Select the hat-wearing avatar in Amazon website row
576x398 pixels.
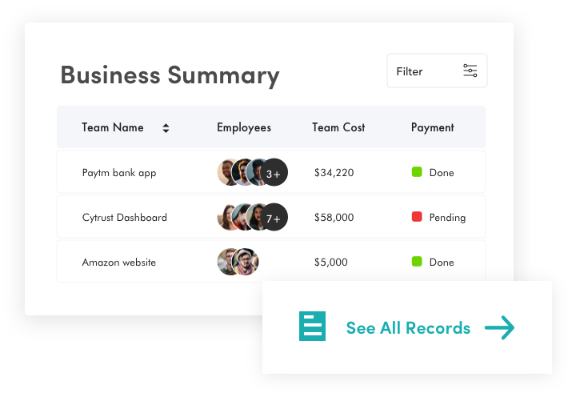coord(245,262)
